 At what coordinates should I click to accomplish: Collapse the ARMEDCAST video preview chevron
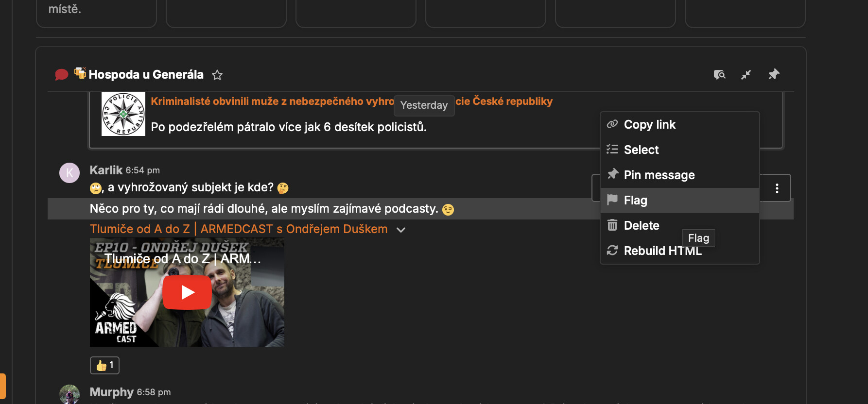[401, 230]
